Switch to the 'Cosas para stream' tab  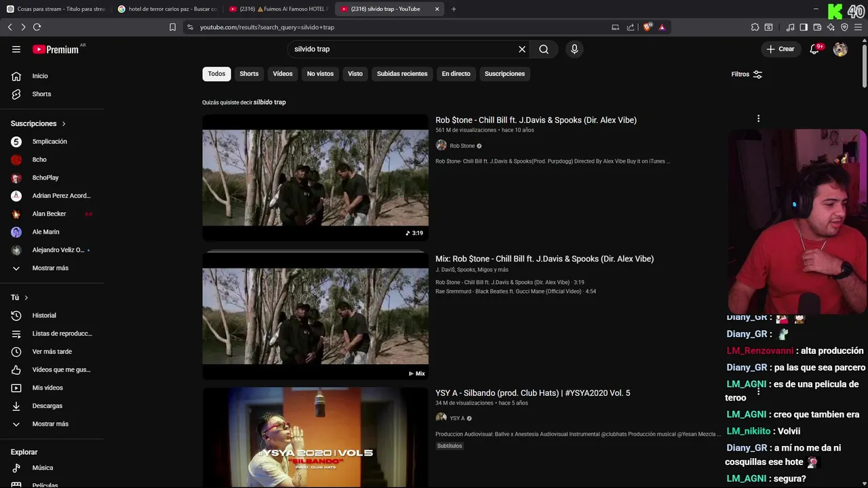pos(56,9)
